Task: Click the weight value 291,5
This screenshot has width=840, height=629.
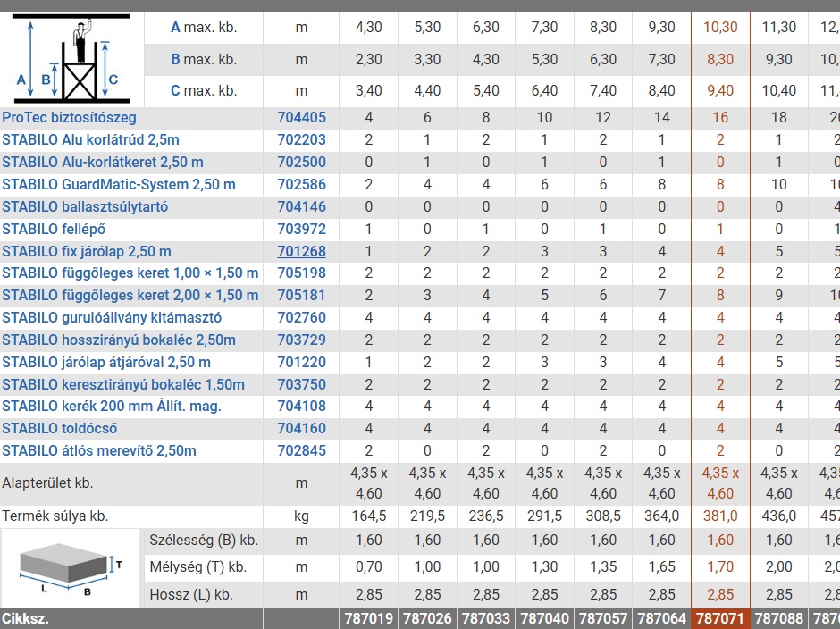Action: pyautogui.click(x=544, y=516)
